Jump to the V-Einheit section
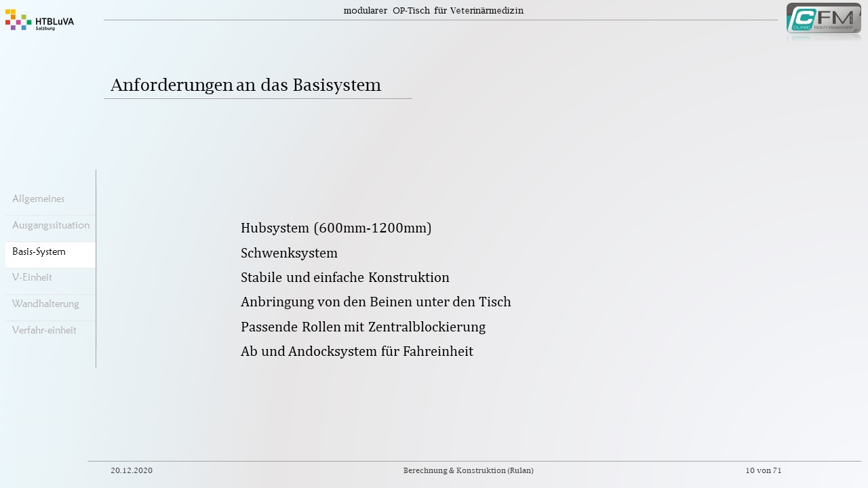The image size is (868, 488). click(x=32, y=277)
